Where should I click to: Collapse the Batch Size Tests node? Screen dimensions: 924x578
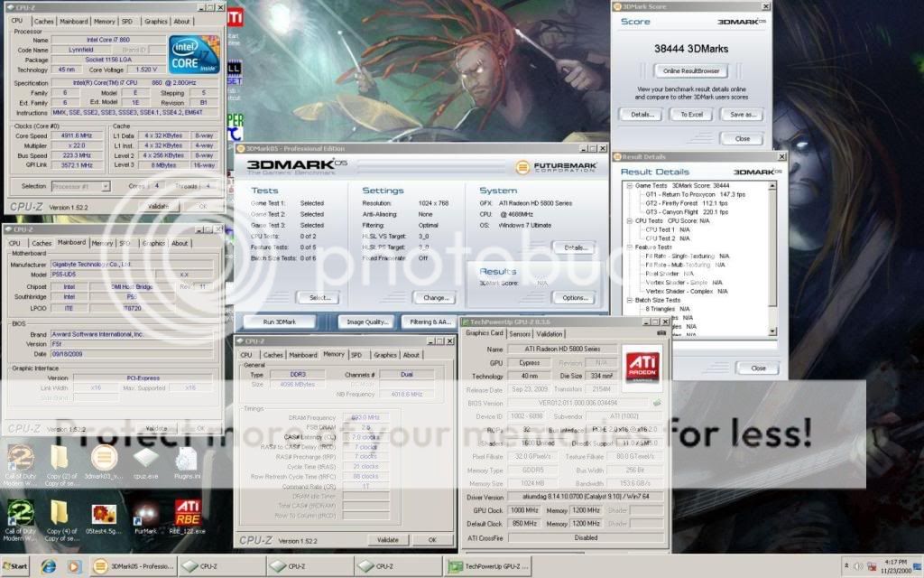point(629,300)
